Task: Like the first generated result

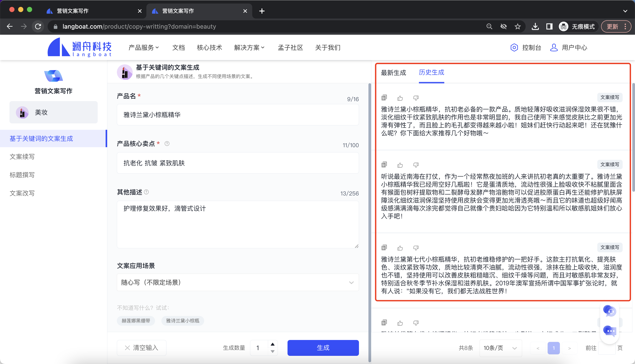Action: click(400, 98)
